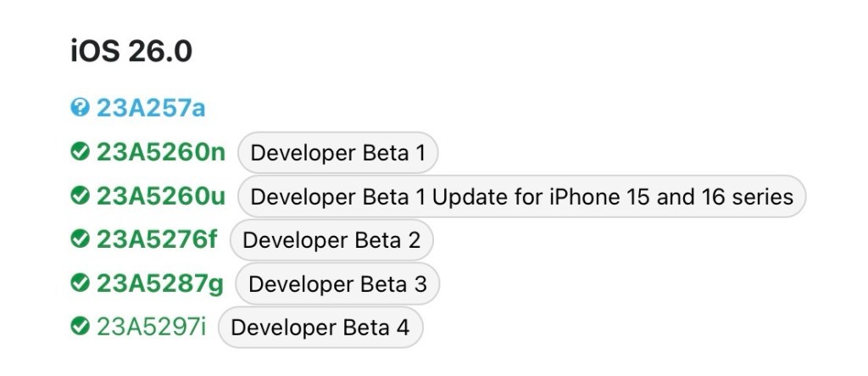Click the blue question mark status icon
This screenshot has width=868, height=376.
[81, 109]
